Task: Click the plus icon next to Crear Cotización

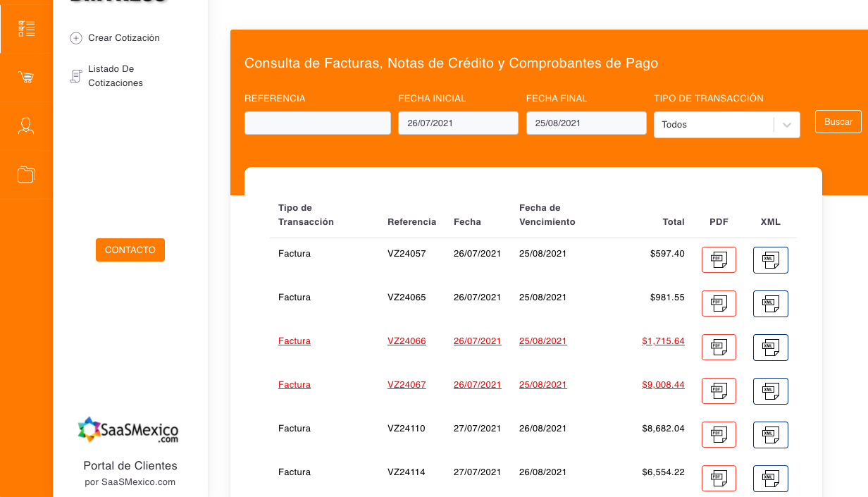Action: click(75, 38)
